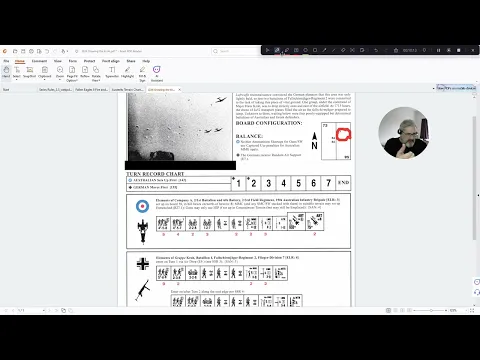Open Page Fit Option tool
The image size is (480, 360).
tap(72, 73)
